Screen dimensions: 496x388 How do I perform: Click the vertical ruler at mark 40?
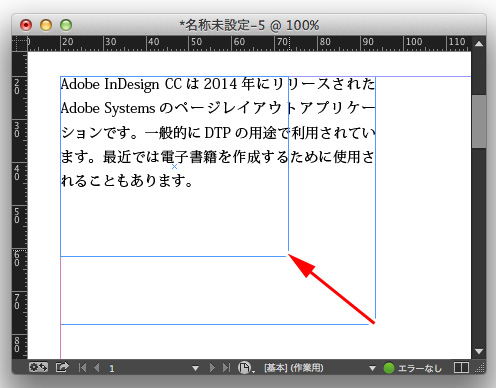click(17, 173)
